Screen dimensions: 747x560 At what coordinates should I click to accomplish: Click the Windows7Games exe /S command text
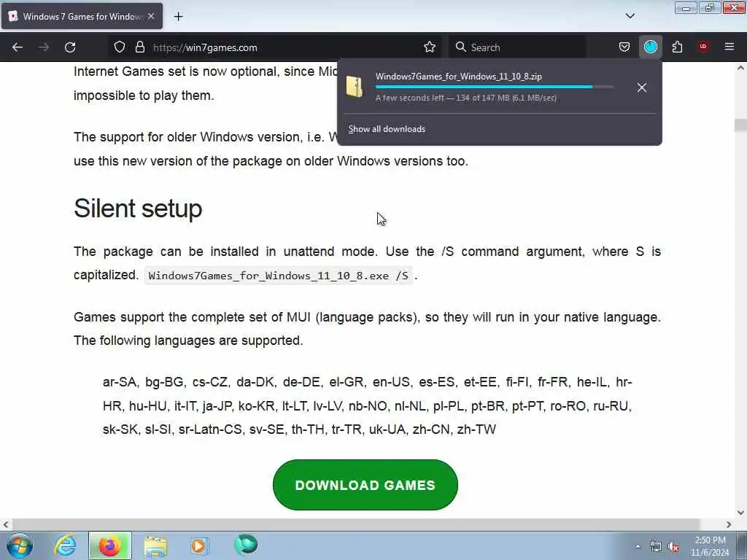[x=278, y=276]
